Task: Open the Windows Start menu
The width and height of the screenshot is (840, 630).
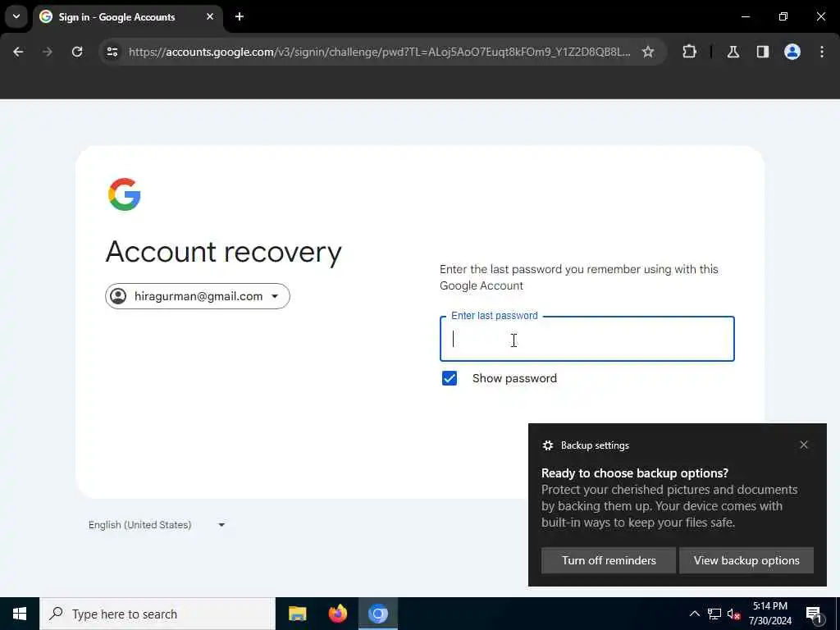Action: click(20, 614)
